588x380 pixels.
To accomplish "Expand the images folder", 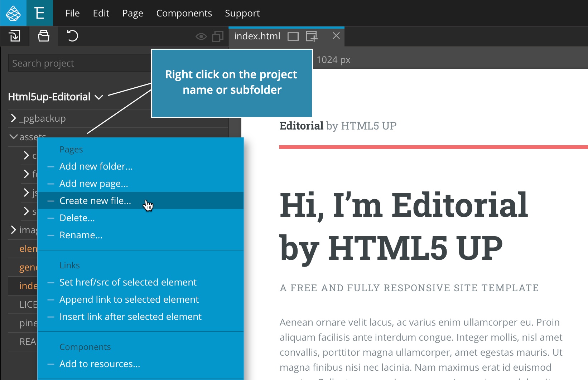I will point(13,230).
